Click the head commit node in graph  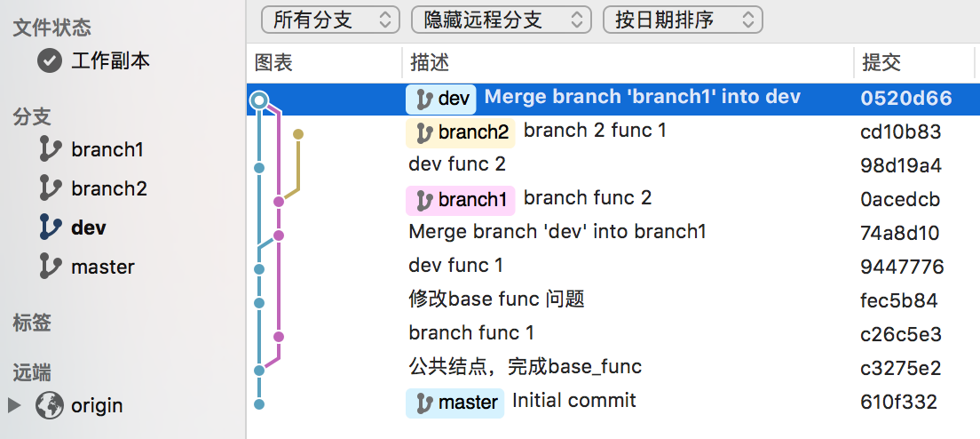[258, 100]
